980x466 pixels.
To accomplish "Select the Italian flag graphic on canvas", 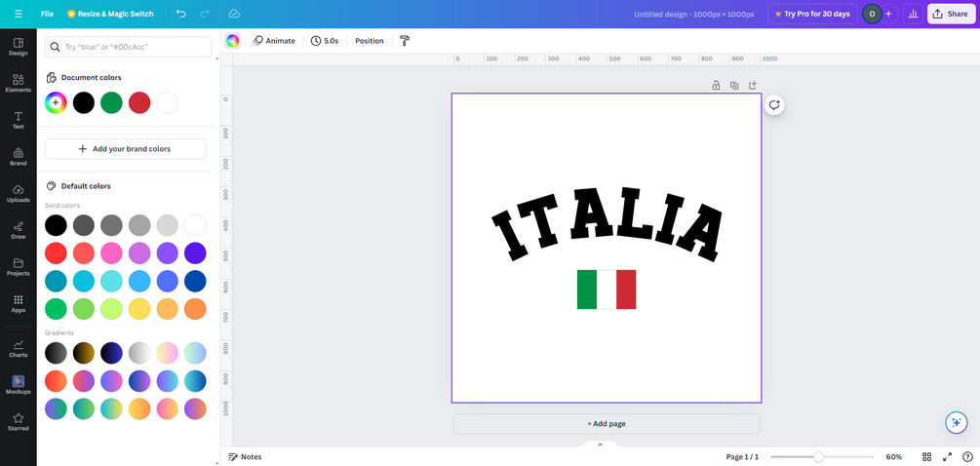I will pyautogui.click(x=607, y=290).
